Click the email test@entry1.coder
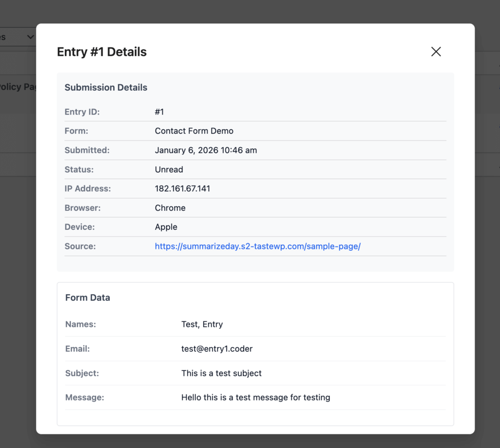 click(x=217, y=349)
